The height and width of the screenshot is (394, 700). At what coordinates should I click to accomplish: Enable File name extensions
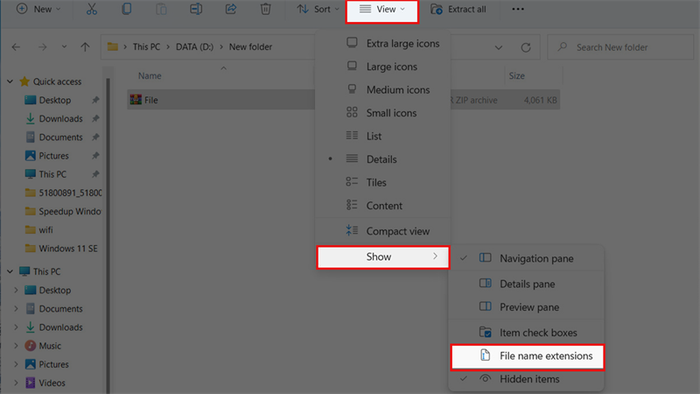coord(527,356)
